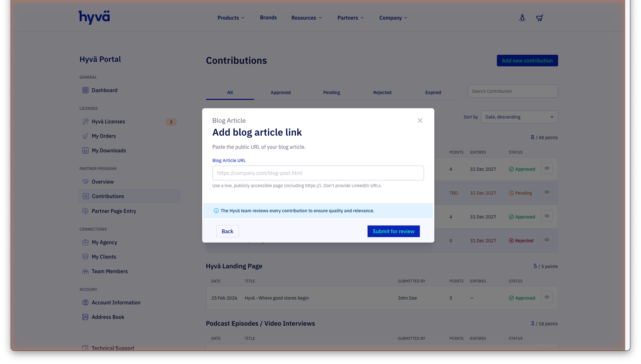This screenshot has height=364, width=641.
Task: Open Partner Page Entry in the sidebar
Action: [113, 211]
